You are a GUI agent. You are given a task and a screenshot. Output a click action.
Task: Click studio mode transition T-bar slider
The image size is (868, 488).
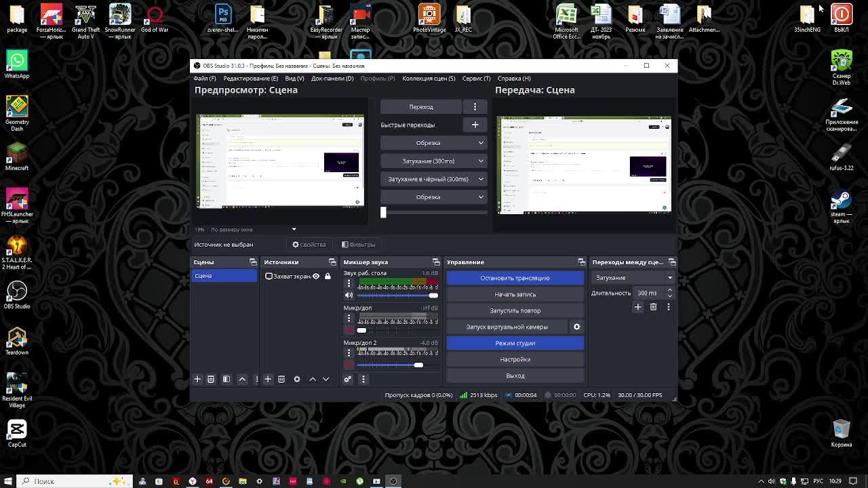434,212
